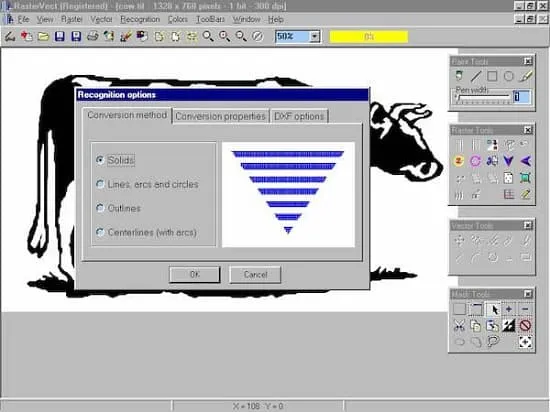Viewport: 550px width, 412px height.
Task: Click the scissors cut icon in Mask Tools
Action: [459, 326]
